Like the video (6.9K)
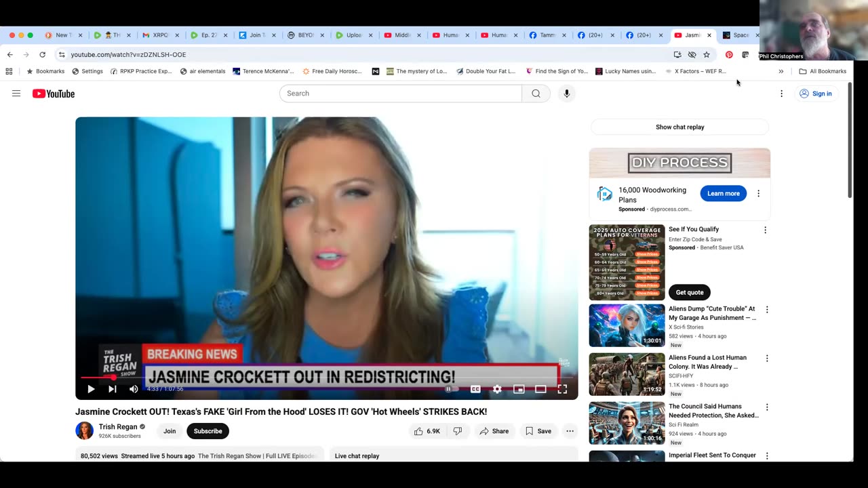The height and width of the screenshot is (488, 868). (427, 431)
